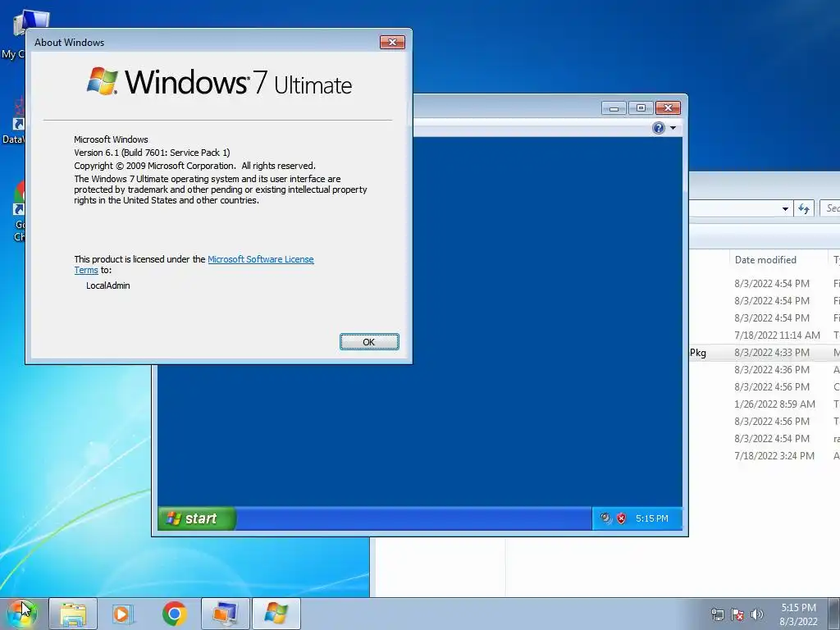Click the volume speaker icon in tray

[757, 614]
